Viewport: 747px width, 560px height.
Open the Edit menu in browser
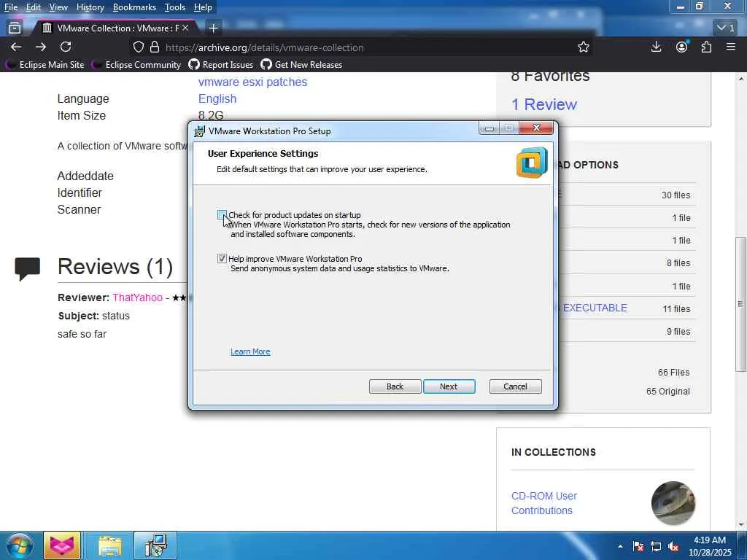[33, 7]
